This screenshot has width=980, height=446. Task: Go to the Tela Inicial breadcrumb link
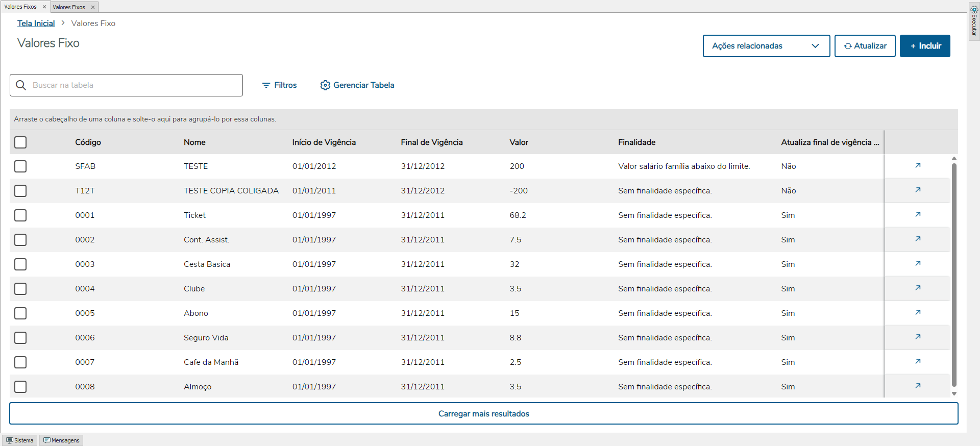[36, 23]
